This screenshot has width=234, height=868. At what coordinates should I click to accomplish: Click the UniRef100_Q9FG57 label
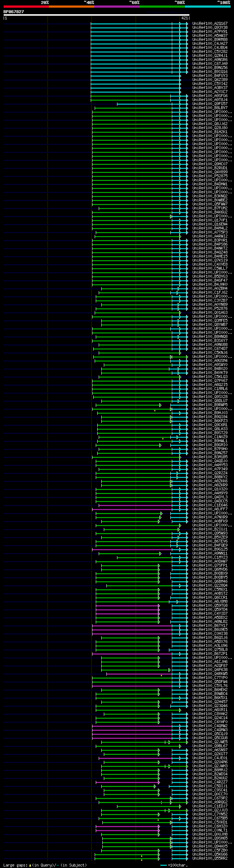[x=210, y=104]
